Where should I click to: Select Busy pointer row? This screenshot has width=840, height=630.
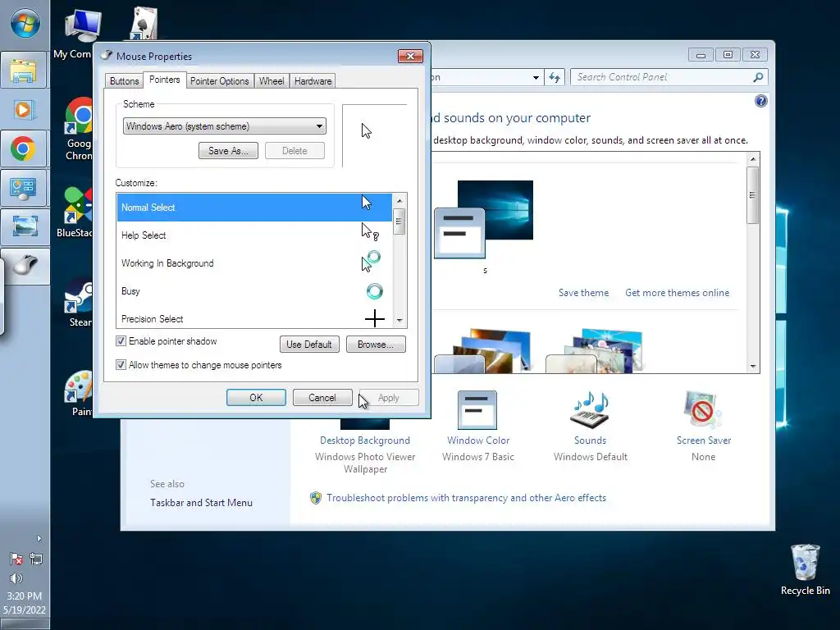point(254,291)
